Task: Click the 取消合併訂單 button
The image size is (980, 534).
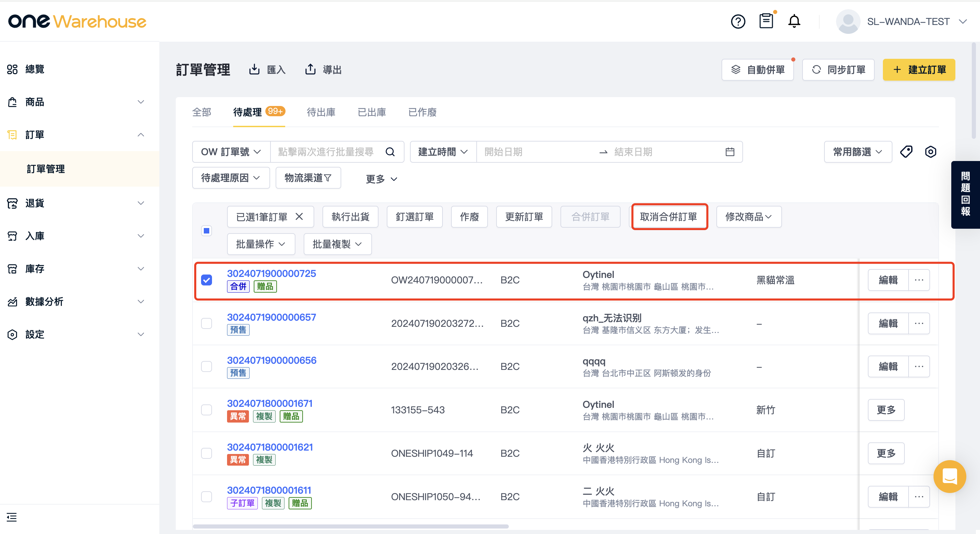Action: click(x=669, y=217)
